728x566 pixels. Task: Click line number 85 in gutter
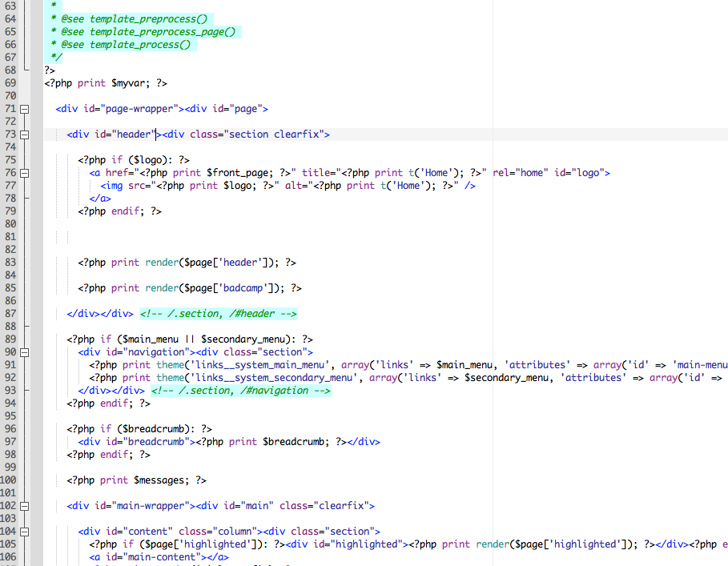[x=10, y=288]
